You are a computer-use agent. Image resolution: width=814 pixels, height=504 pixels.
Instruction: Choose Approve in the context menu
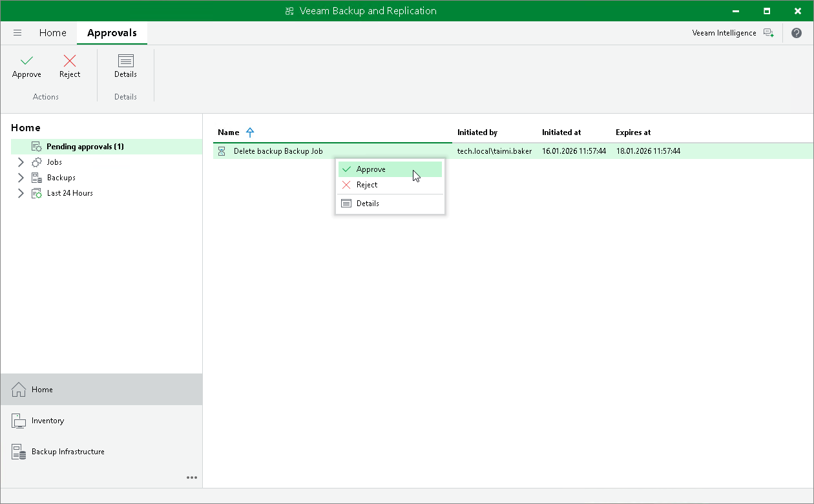[390, 169]
